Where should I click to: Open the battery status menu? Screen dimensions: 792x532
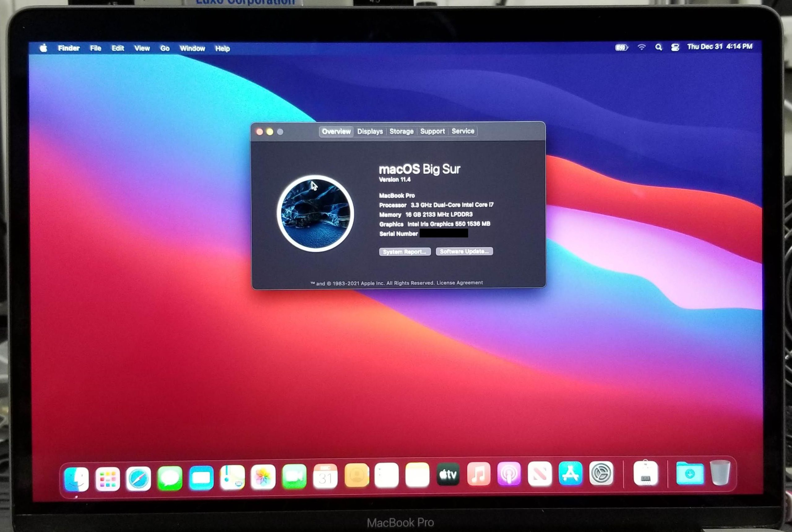pyautogui.click(x=621, y=48)
